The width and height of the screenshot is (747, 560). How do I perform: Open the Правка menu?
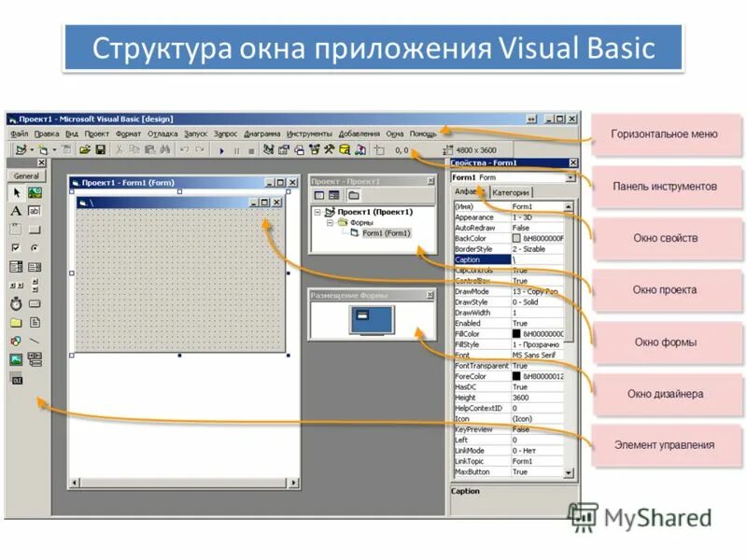[x=47, y=133]
